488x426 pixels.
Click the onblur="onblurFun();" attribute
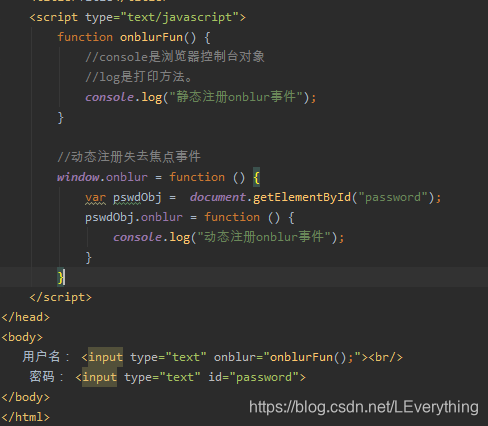[287, 357]
